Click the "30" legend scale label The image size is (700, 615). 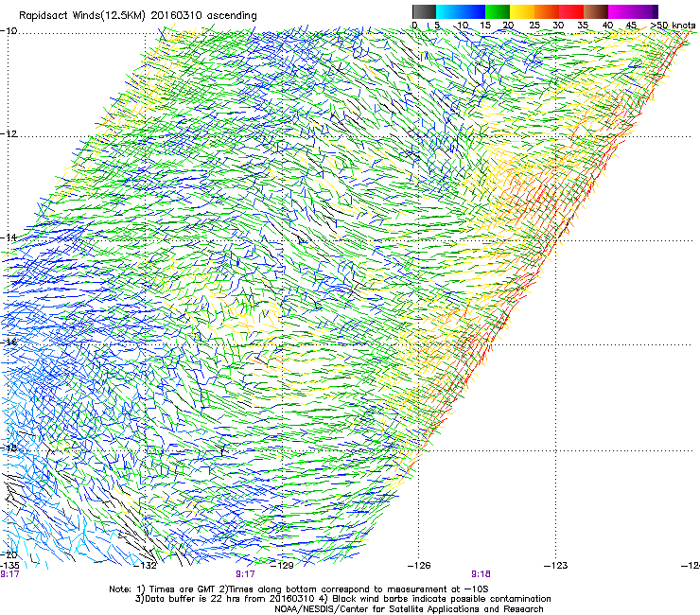click(x=558, y=26)
